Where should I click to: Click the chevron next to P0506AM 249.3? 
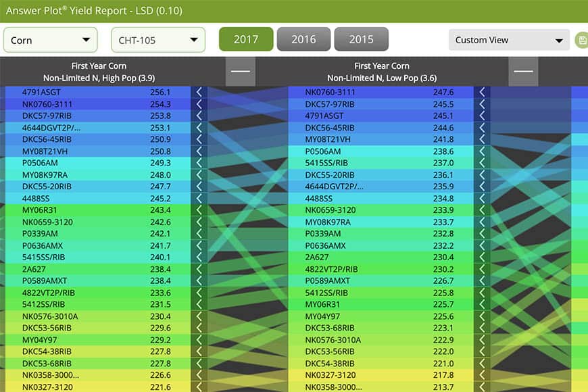click(199, 163)
